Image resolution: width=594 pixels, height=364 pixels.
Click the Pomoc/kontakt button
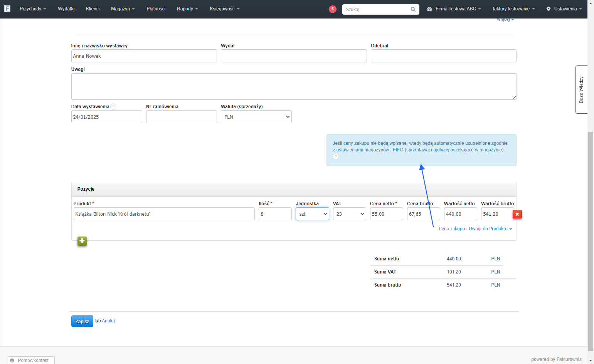31,361
